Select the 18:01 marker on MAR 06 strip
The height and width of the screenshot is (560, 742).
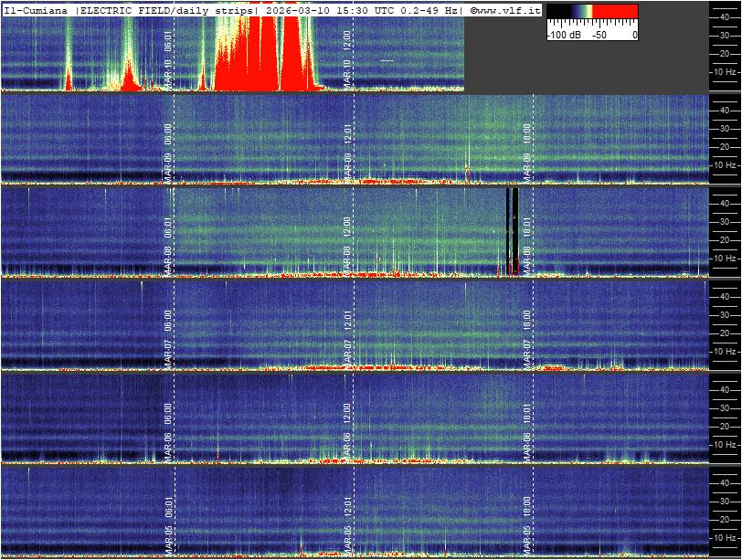point(526,413)
